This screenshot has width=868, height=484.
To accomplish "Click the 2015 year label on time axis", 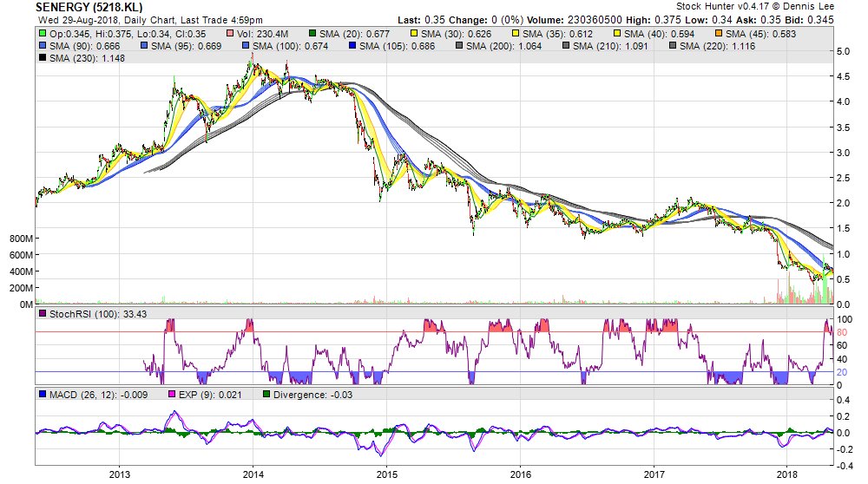I will 386,474.
